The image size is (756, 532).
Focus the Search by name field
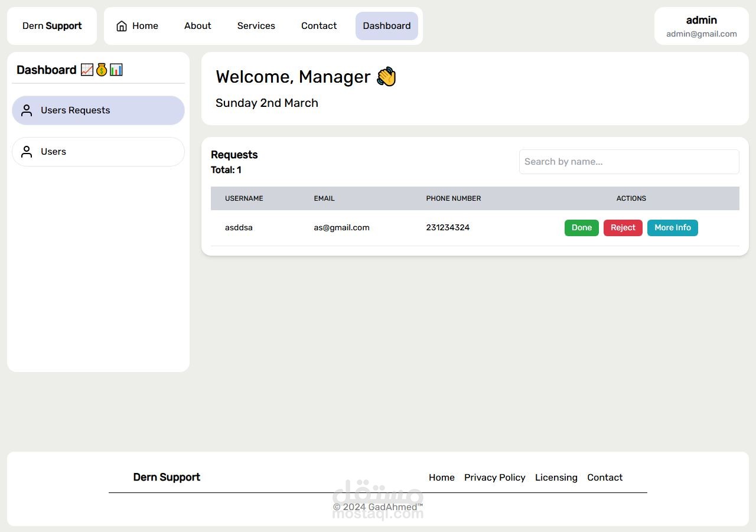[629, 162]
